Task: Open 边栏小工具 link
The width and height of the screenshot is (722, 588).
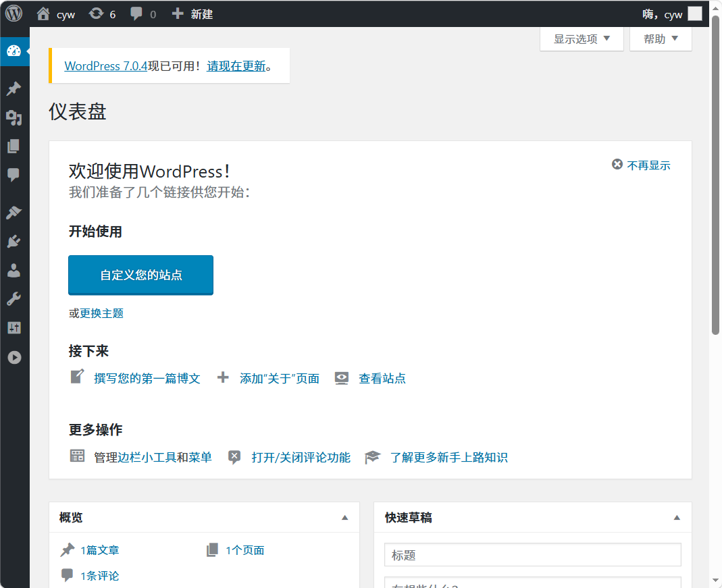Action: click(147, 457)
